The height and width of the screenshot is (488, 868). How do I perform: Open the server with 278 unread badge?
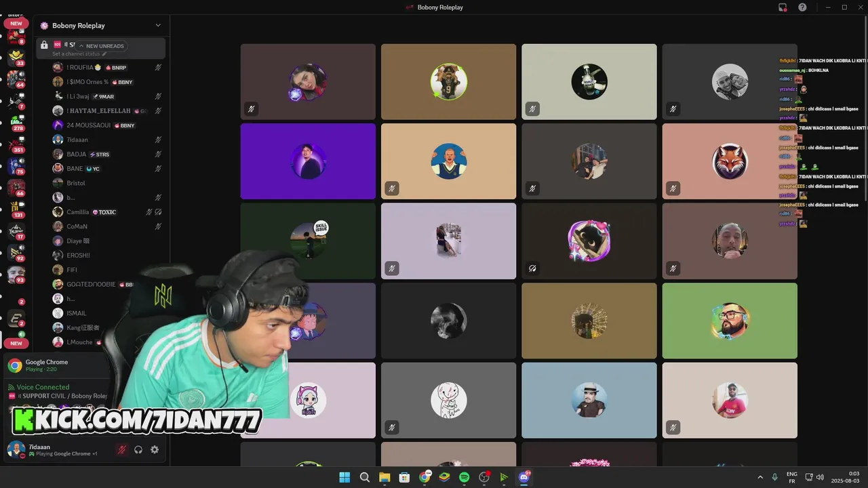point(16,122)
